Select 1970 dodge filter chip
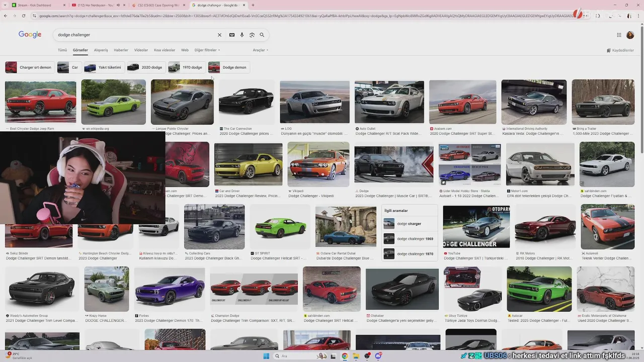Screen dimensions: 644x362 [186, 67]
